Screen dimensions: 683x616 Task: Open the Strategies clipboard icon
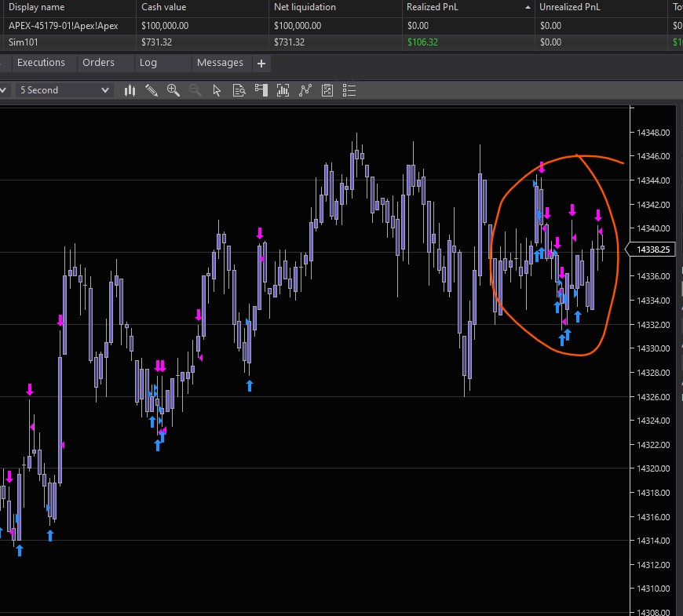[x=327, y=90]
